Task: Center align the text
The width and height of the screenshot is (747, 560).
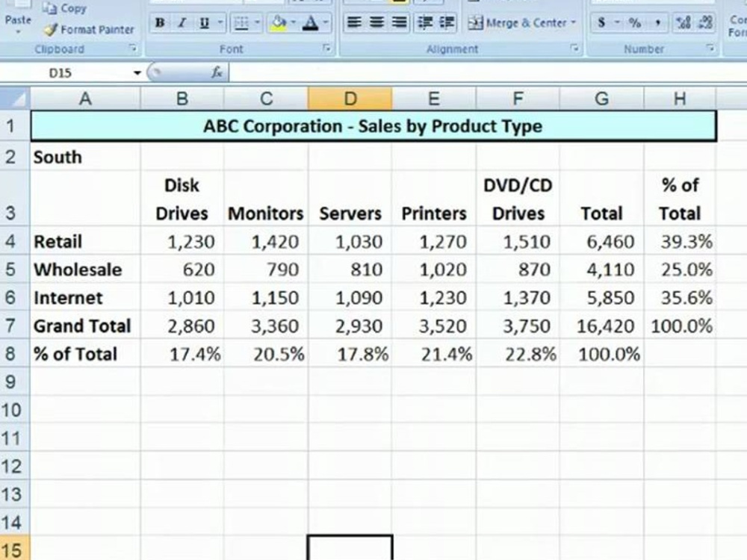Action: (376, 22)
